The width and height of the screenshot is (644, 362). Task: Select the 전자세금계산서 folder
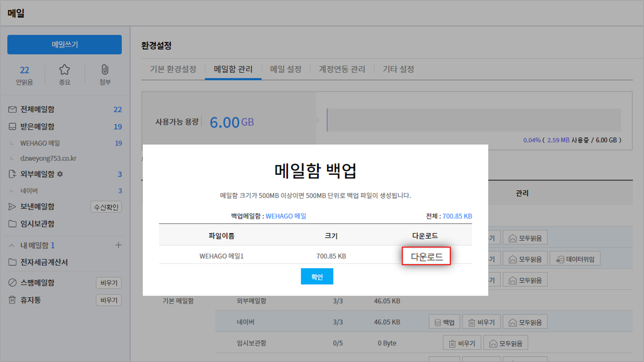click(44, 262)
